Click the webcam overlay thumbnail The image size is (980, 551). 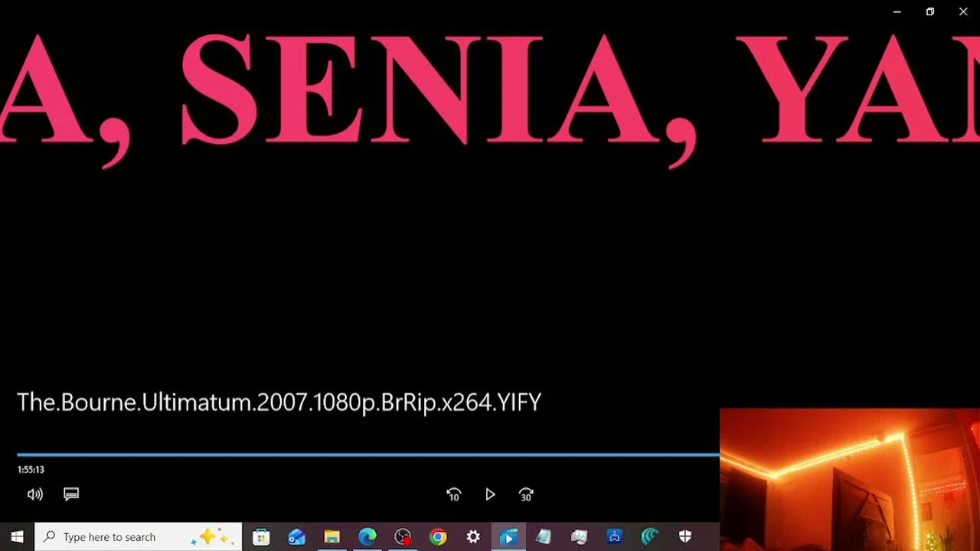[x=850, y=479]
